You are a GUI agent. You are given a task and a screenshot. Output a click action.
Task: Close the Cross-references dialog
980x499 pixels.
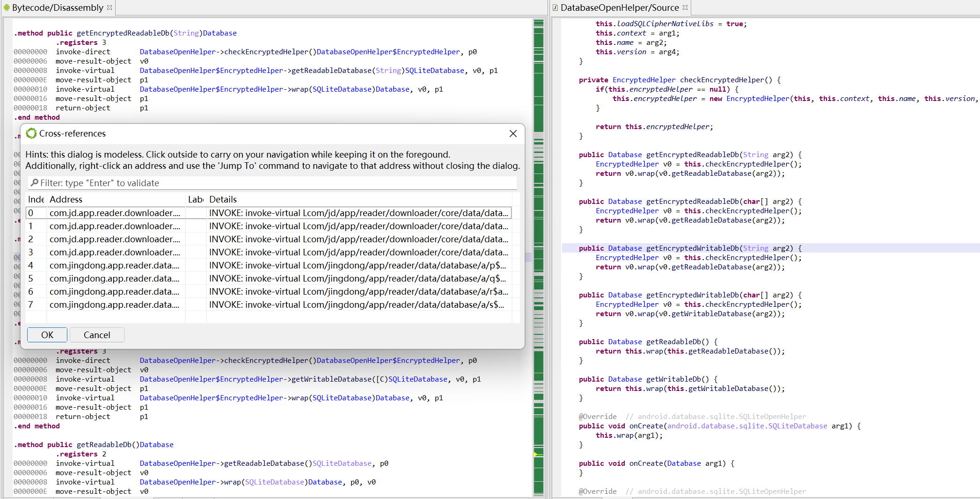point(513,134)
